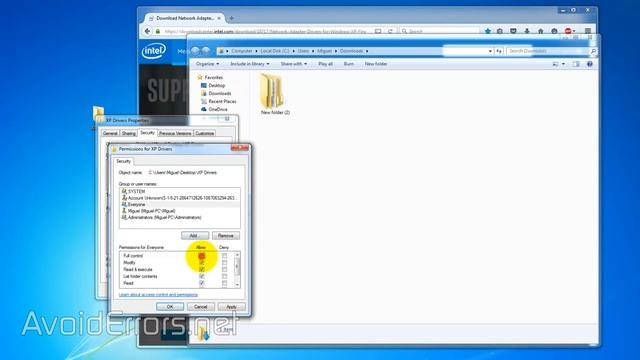
Task: Open Firefox Pocket icon
Action: [513, 31]
